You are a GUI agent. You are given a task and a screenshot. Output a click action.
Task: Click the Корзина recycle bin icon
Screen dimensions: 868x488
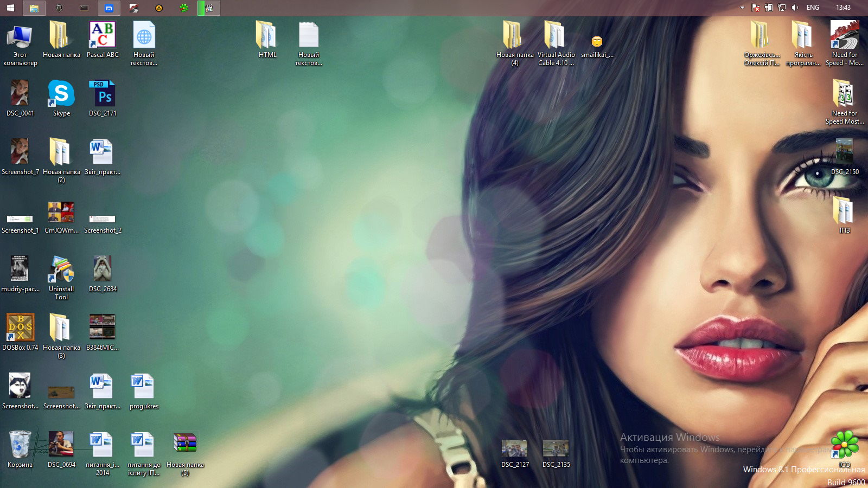20,445
